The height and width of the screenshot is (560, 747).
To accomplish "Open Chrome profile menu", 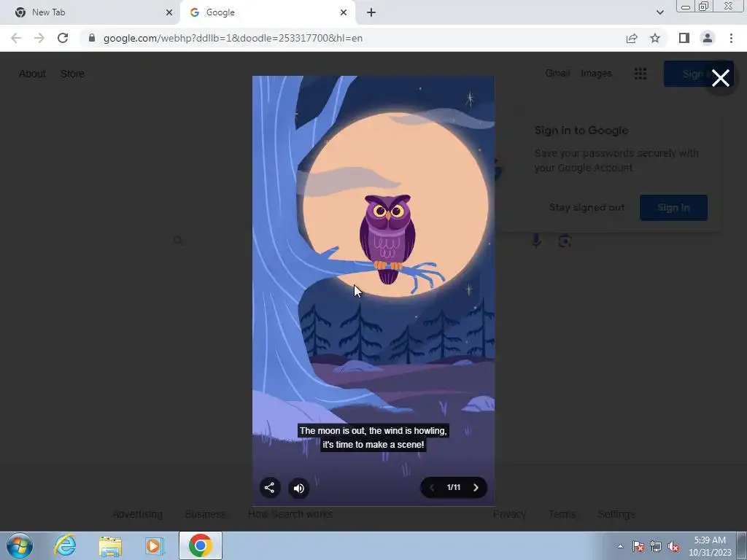I will click(x=708, y=38).
